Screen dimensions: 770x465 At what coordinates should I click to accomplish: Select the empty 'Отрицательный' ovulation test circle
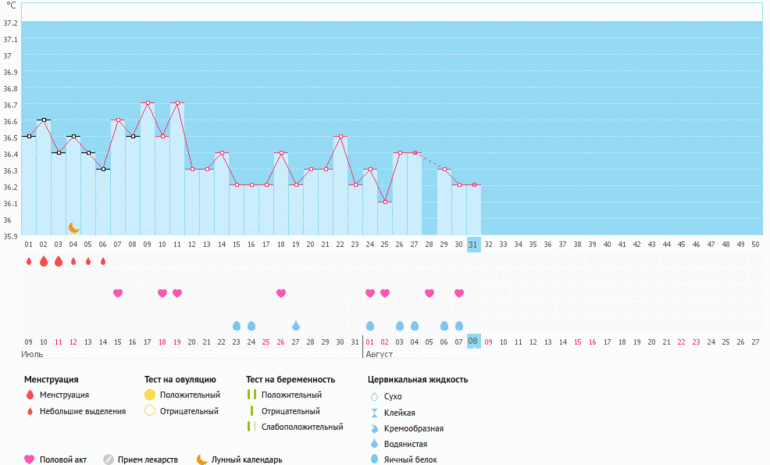[x=150, y=411]
